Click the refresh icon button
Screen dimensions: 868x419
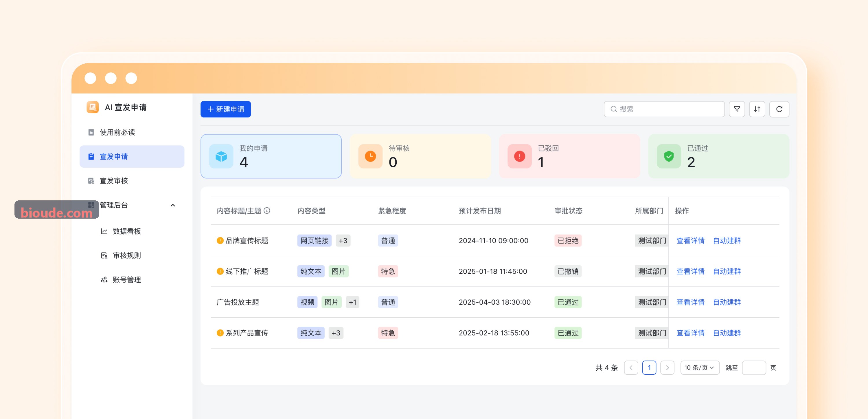779,109
